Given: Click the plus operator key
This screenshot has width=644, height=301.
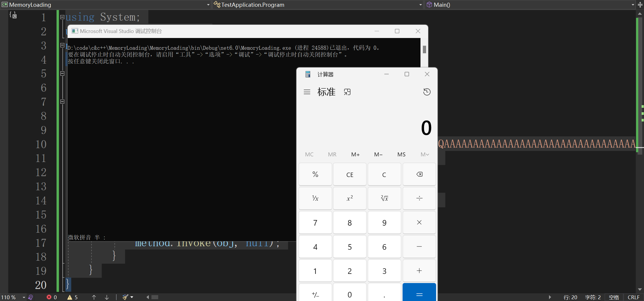Looking at the screenshot, I should click(419, 271).
